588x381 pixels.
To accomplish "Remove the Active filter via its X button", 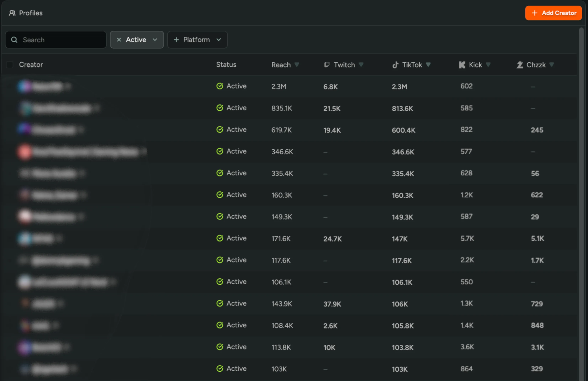I will (119, 39).
